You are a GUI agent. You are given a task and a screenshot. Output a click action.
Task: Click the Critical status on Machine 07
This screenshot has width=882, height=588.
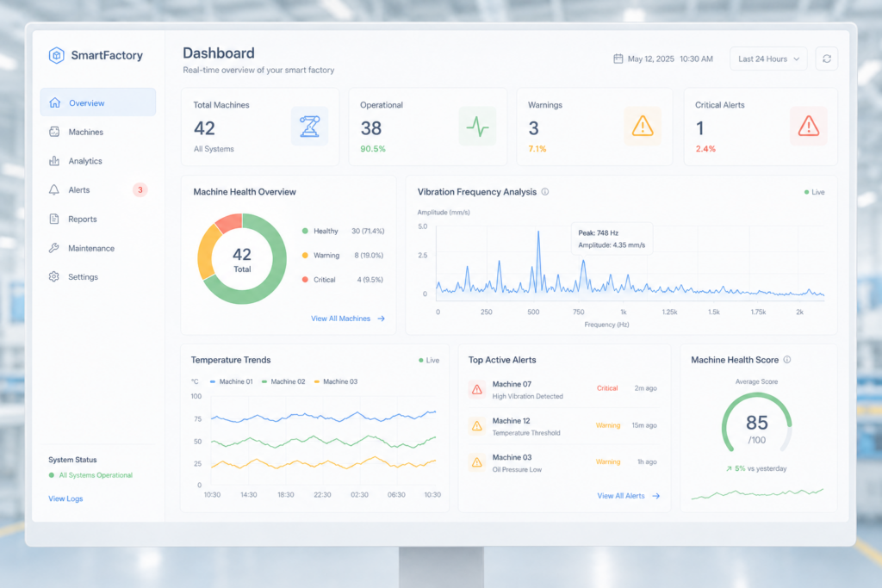pos(607,388)
